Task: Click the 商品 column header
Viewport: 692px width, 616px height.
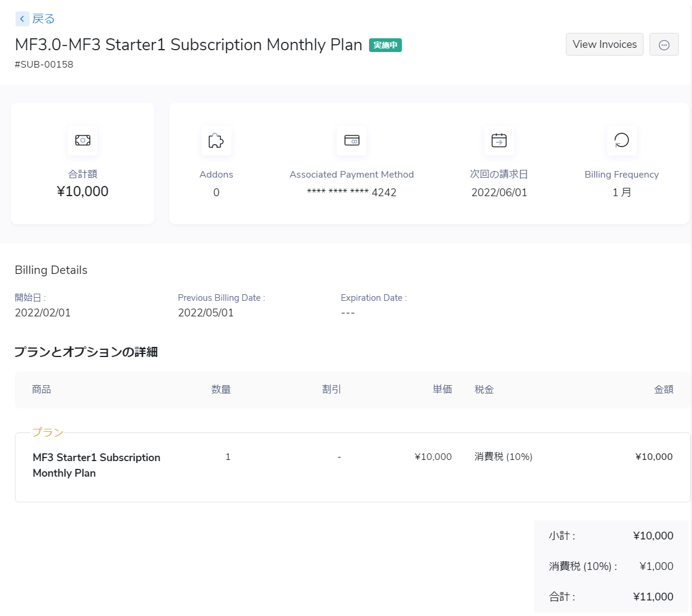Action: tap(42, 389)
